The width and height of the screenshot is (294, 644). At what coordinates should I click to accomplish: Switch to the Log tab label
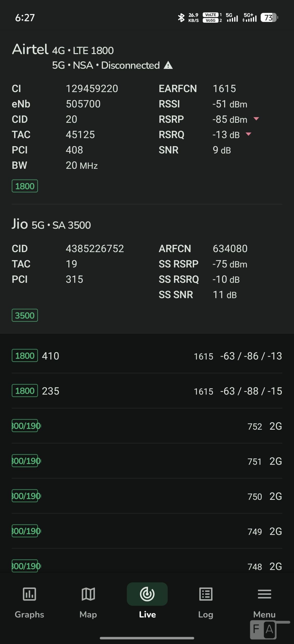206,615
